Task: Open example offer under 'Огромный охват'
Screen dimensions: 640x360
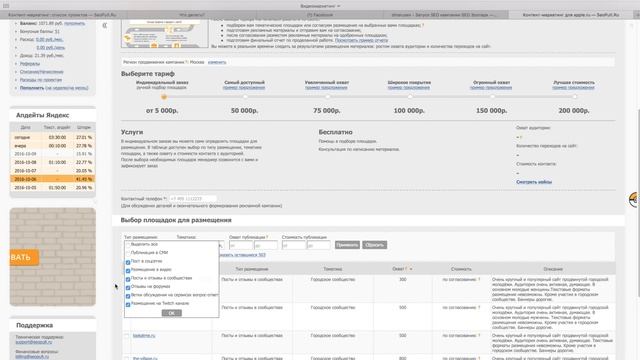Action: coord(491,88)
